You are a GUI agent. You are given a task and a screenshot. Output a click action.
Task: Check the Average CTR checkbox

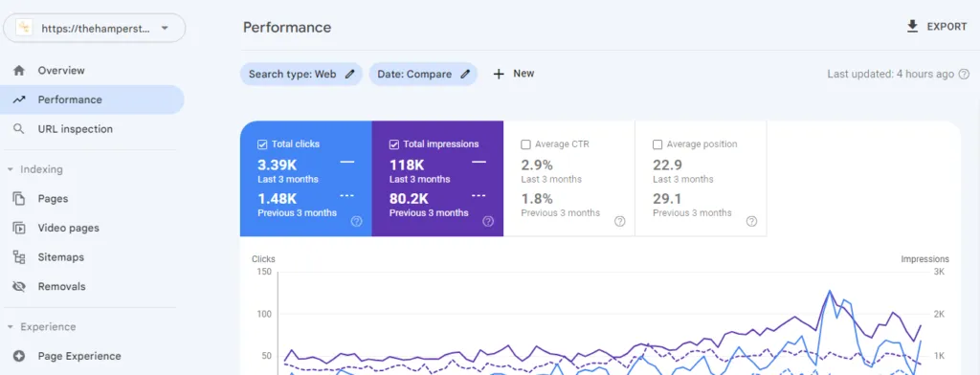click(525, 144)
